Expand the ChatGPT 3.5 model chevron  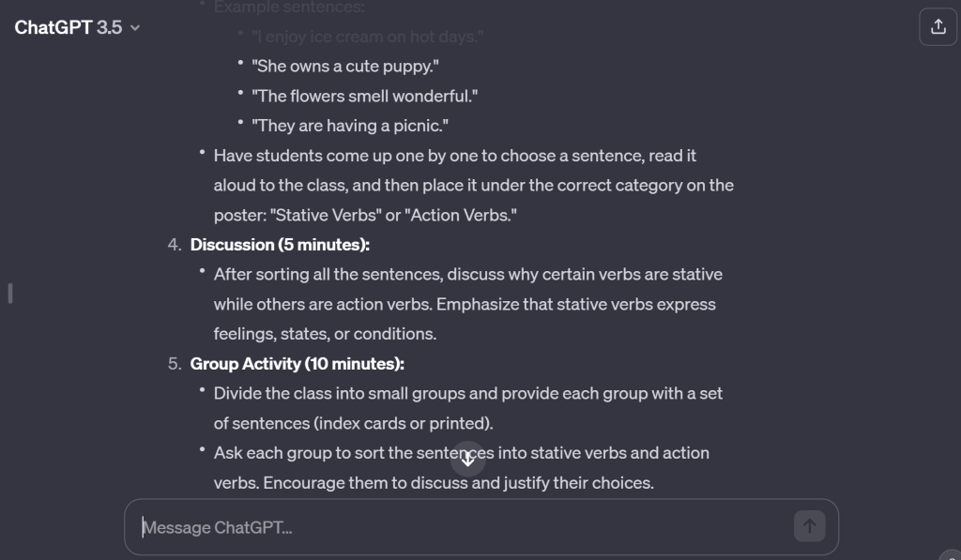coord(135,28)
